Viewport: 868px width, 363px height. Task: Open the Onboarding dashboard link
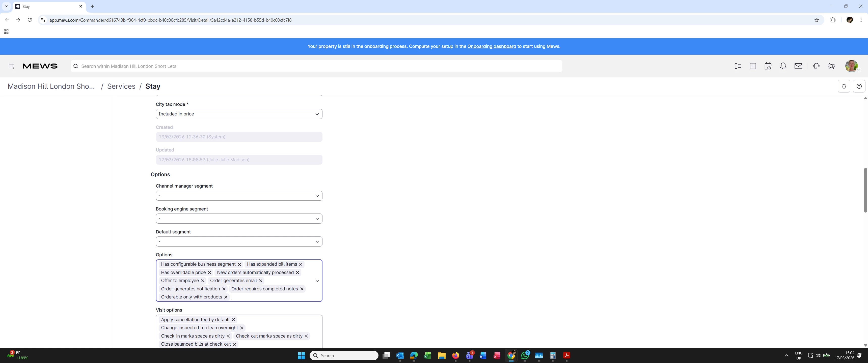[x=491, y=46]
